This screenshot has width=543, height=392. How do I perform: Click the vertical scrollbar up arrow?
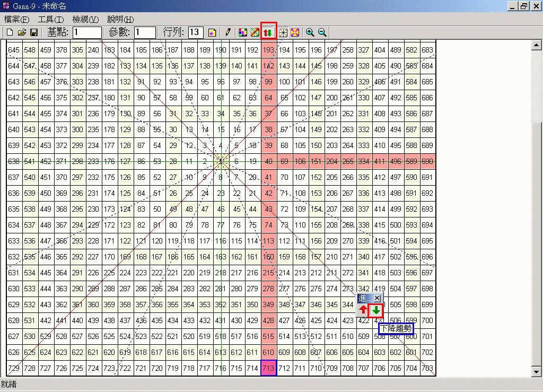536,45
